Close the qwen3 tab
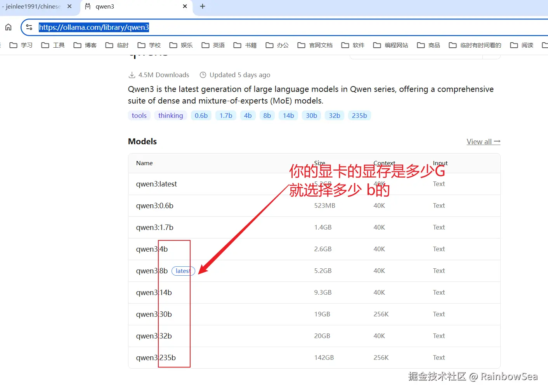 tap(185, 6)
